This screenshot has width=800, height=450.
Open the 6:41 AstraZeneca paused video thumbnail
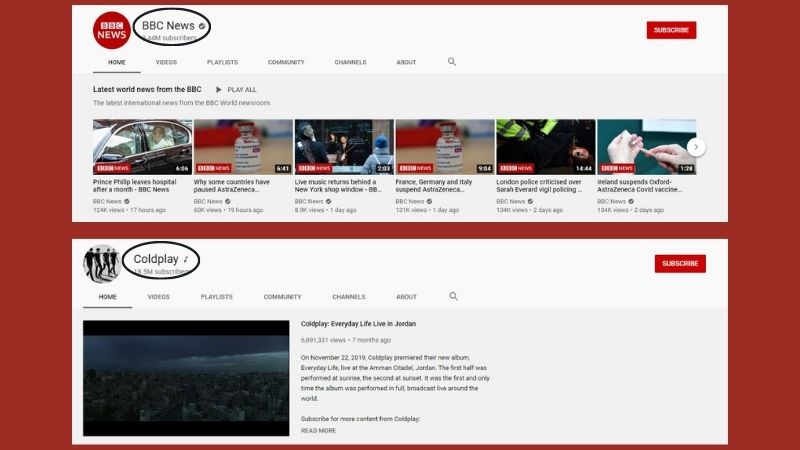(x=243, y=147)
